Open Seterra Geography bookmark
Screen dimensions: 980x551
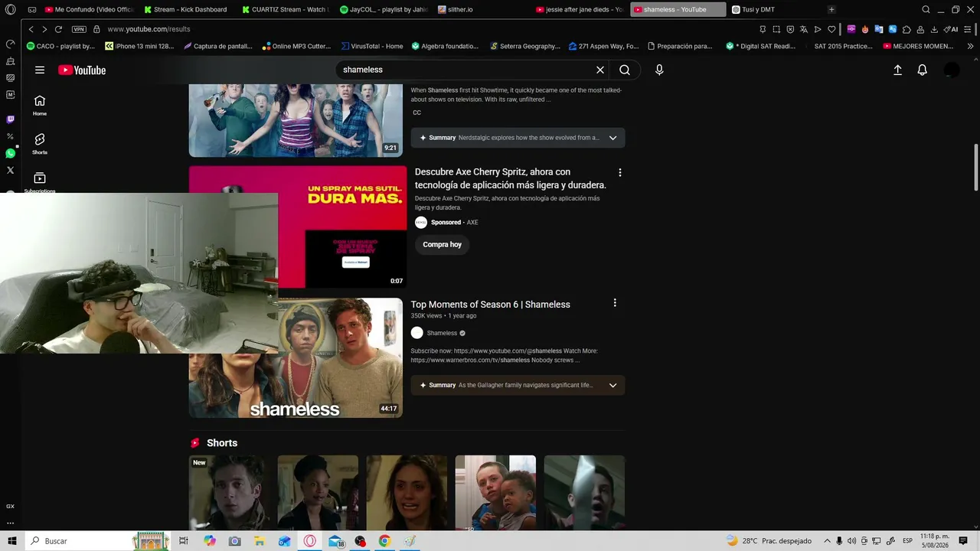click(x=525, y=46)
